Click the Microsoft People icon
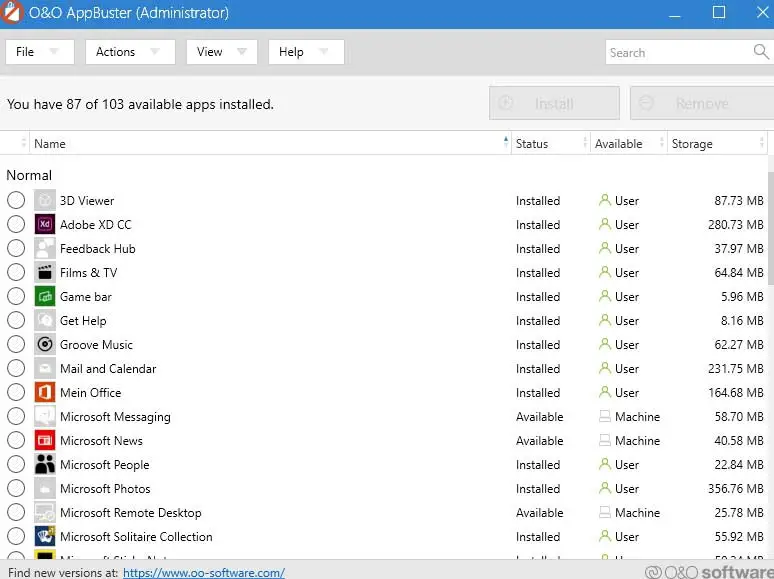This screenshot has width=774, height=579. (44, 465)
